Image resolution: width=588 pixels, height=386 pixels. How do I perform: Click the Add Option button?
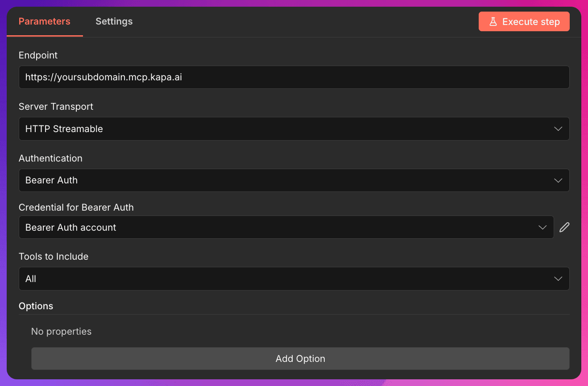point(300,358)
